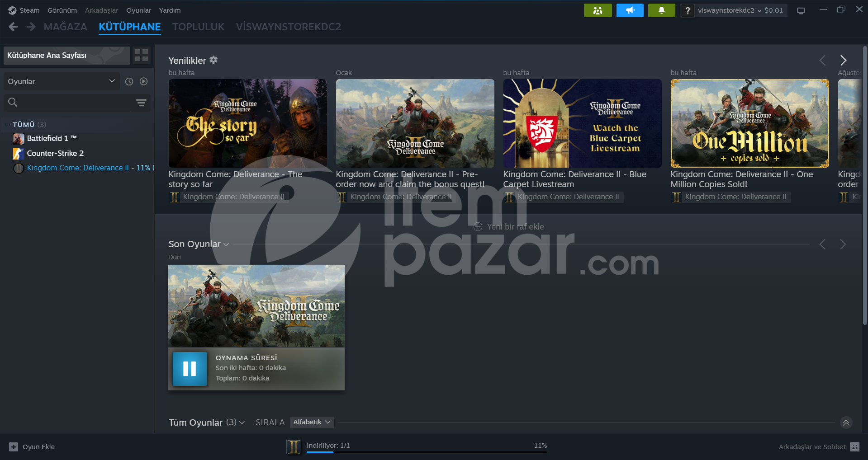Click the Oyun Ekle plus icon
Viewport: 868px width, 460px height.
coord(14,447)
